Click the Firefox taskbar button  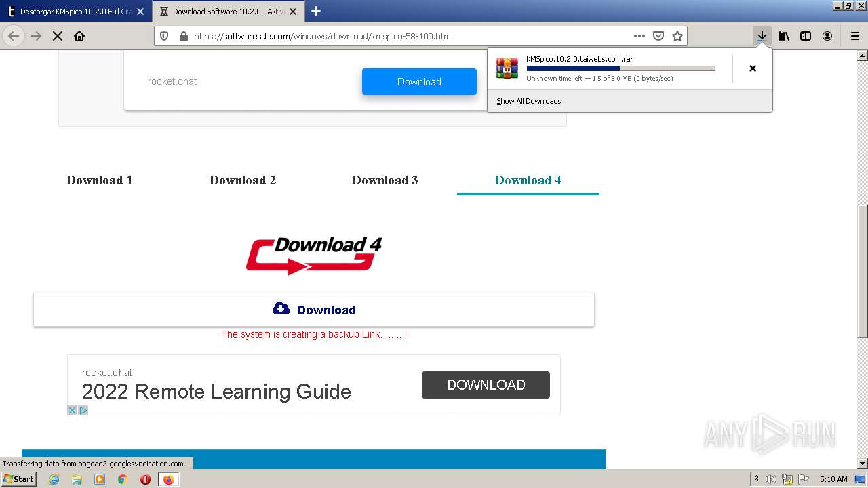[x=168, y=479]
